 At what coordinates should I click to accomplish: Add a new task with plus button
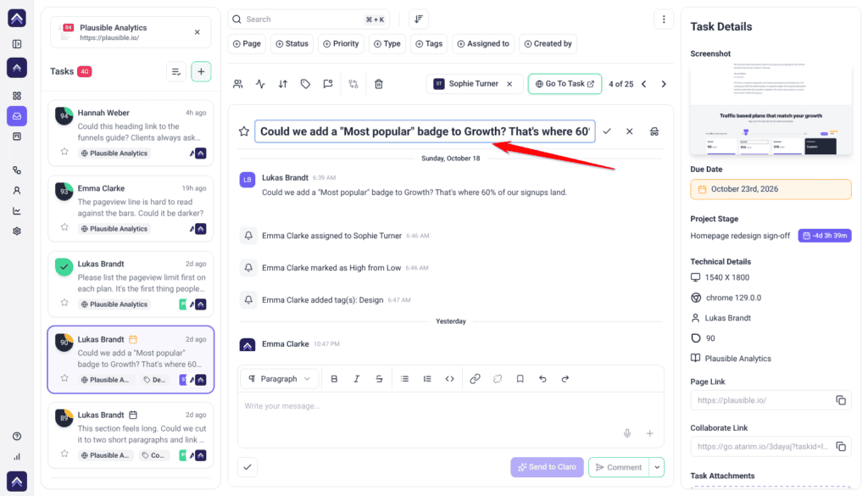click(x=201, y=71)
